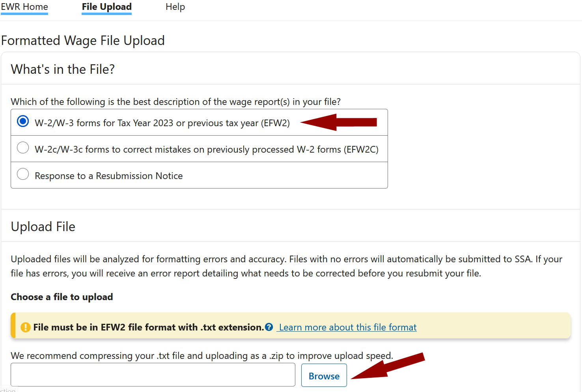Click the Browse button

324,375
